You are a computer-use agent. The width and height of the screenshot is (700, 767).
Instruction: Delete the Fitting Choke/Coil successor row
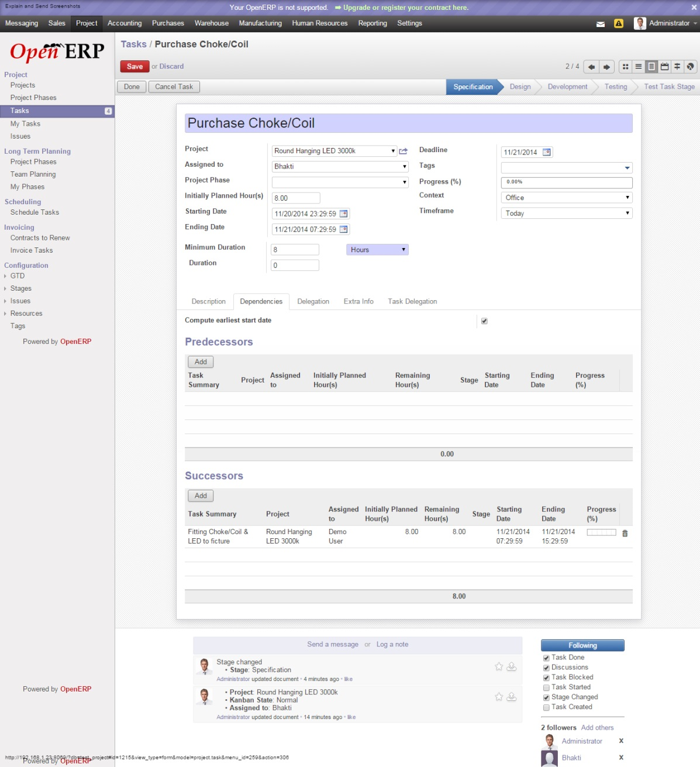tap(625, 534)
